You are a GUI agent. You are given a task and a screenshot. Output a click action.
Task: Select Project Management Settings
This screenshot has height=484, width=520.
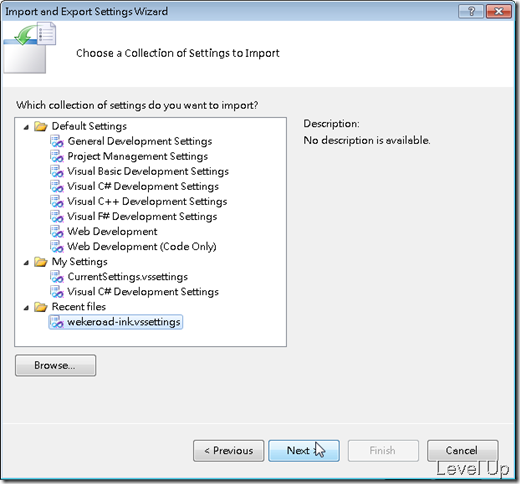pos(138,156)
